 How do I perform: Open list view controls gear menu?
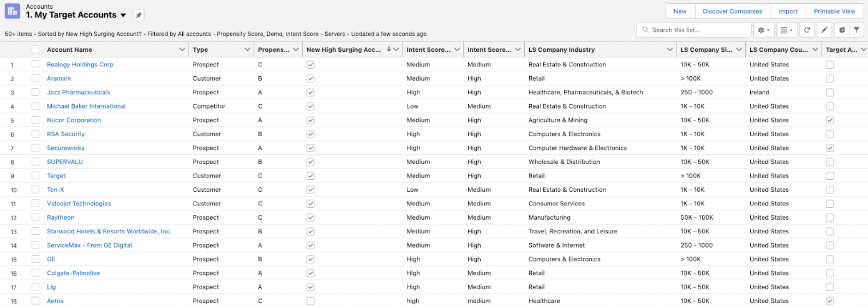(x=763, y=30)
